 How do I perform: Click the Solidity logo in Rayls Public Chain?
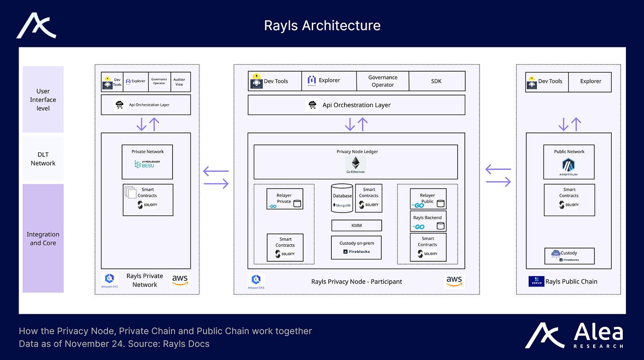click(569, 205)
